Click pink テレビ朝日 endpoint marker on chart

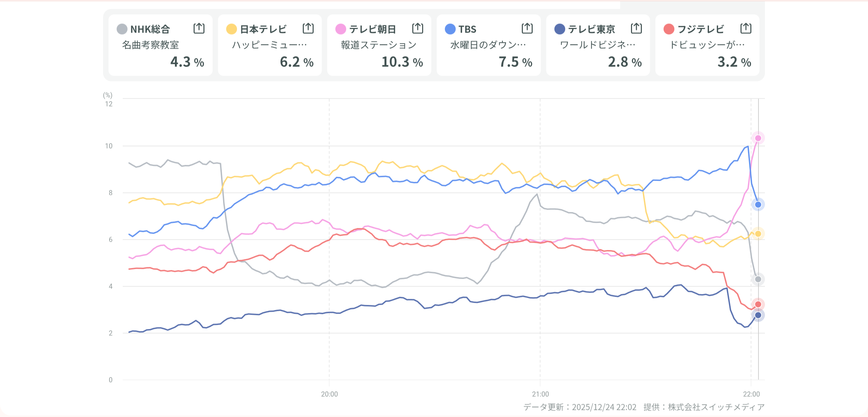[758, 138]
